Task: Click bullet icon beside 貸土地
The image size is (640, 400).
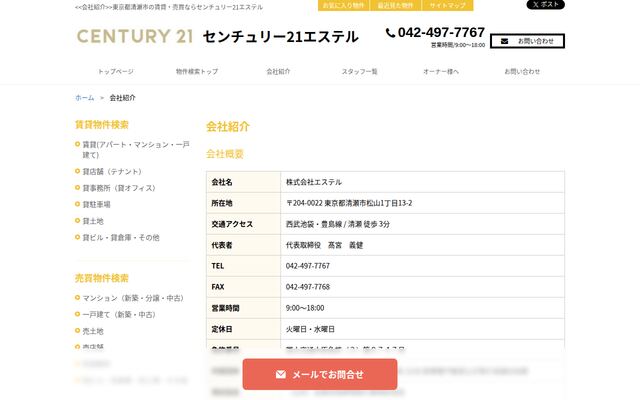Action: [x=78, y=221]
